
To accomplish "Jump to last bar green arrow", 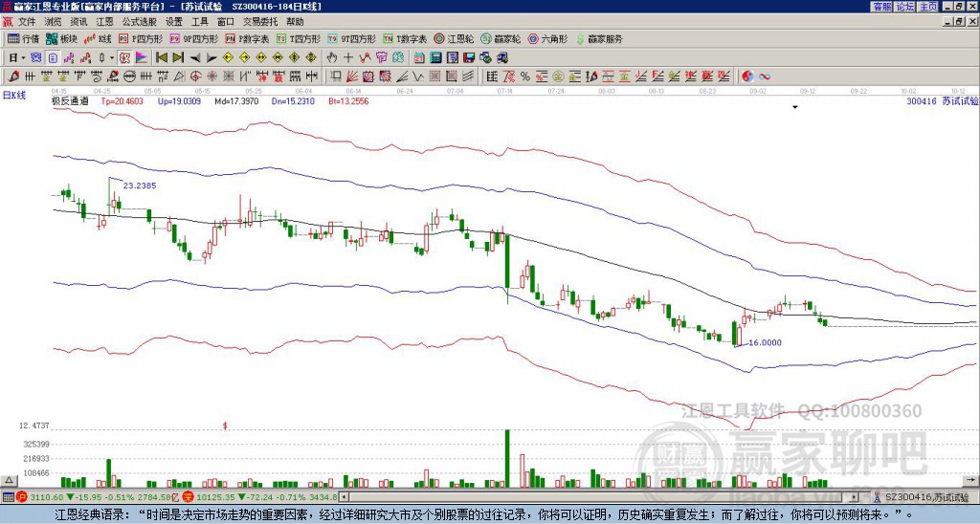I will tap(178, 58).
